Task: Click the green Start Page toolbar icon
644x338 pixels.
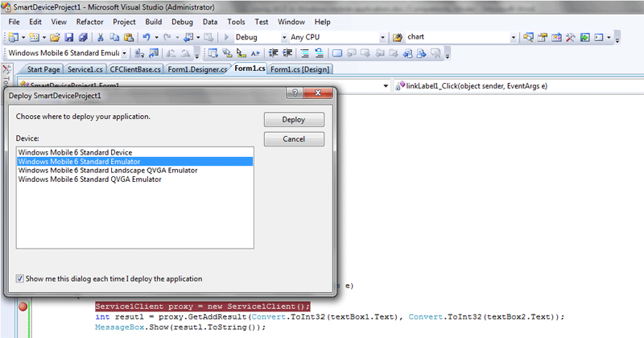Action: pos(585,37)
